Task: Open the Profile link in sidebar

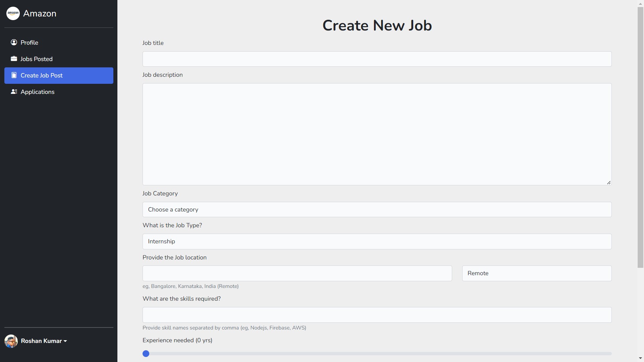Action: tap(29, 43)
